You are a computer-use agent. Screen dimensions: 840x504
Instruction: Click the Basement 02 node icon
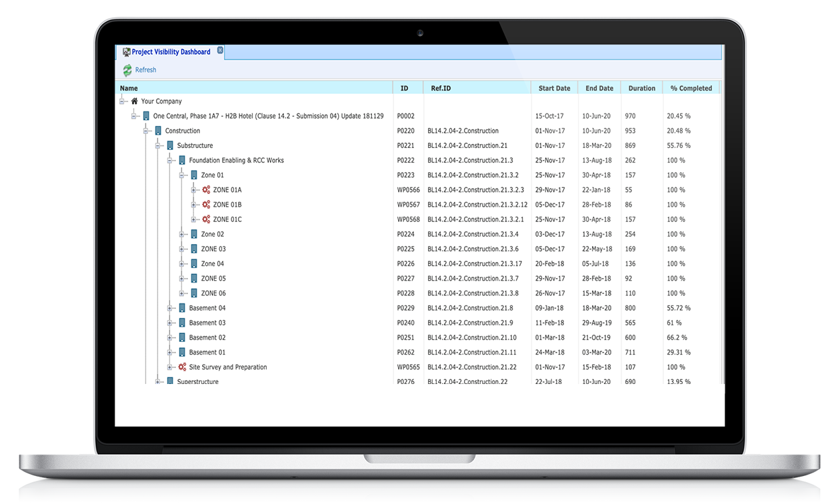182,337
